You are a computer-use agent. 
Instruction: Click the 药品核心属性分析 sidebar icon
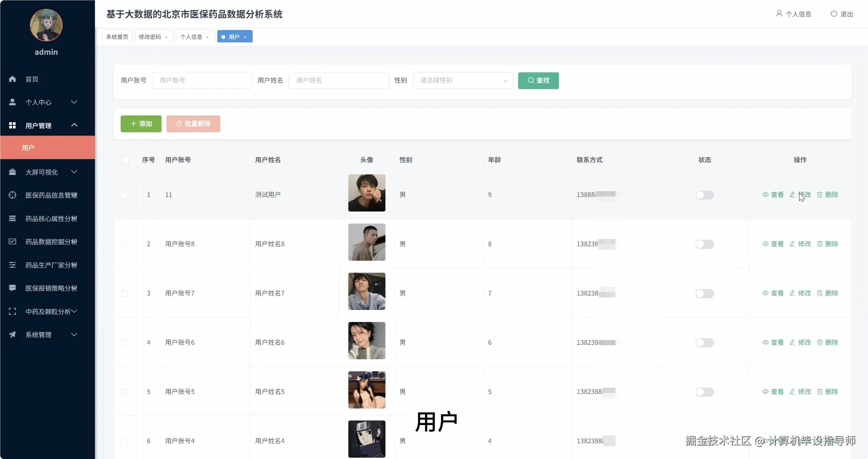point(12,219)
